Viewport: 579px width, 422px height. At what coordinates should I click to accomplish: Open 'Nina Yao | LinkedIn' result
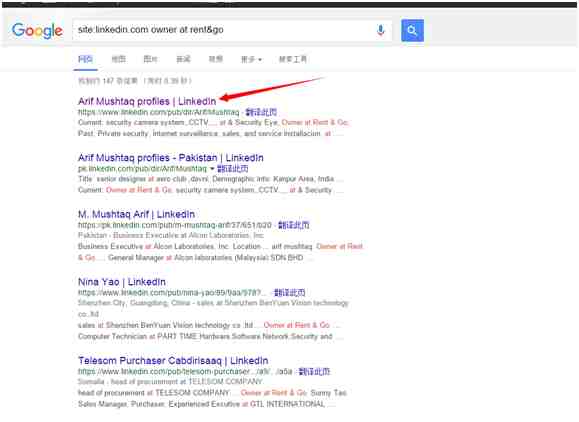coord(122,282)
